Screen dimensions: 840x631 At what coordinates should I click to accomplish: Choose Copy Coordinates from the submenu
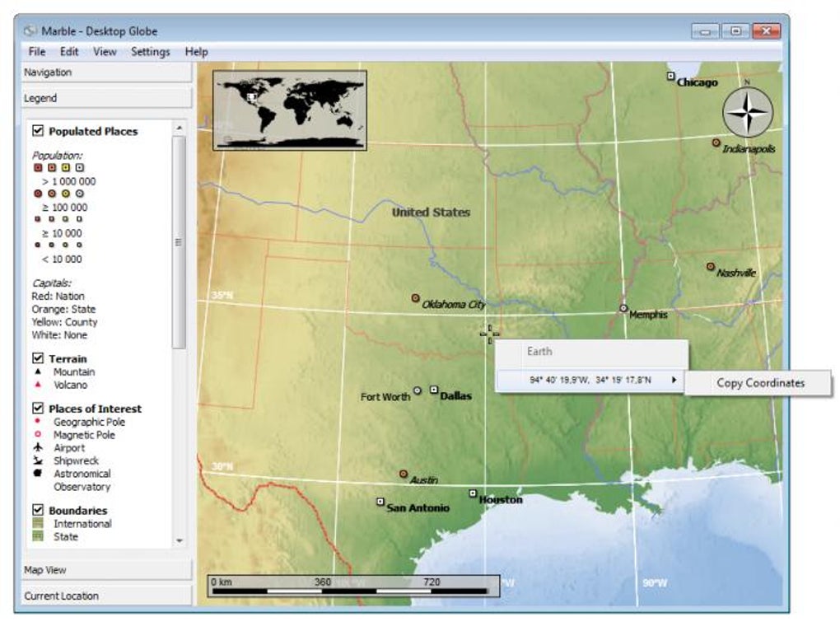[x=760, y=383]
